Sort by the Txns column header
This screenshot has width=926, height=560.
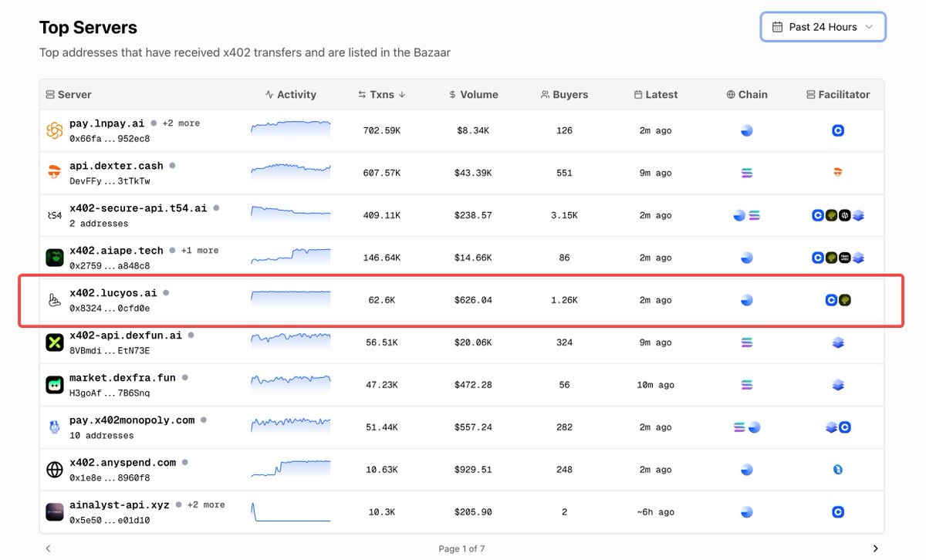tap(382, 94)
